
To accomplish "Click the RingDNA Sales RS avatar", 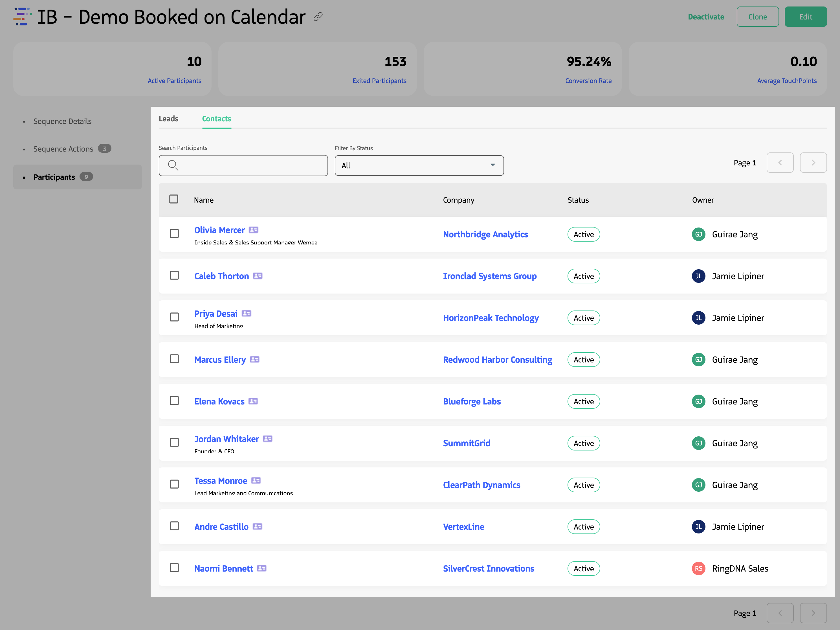I will (x=699, y=568).
